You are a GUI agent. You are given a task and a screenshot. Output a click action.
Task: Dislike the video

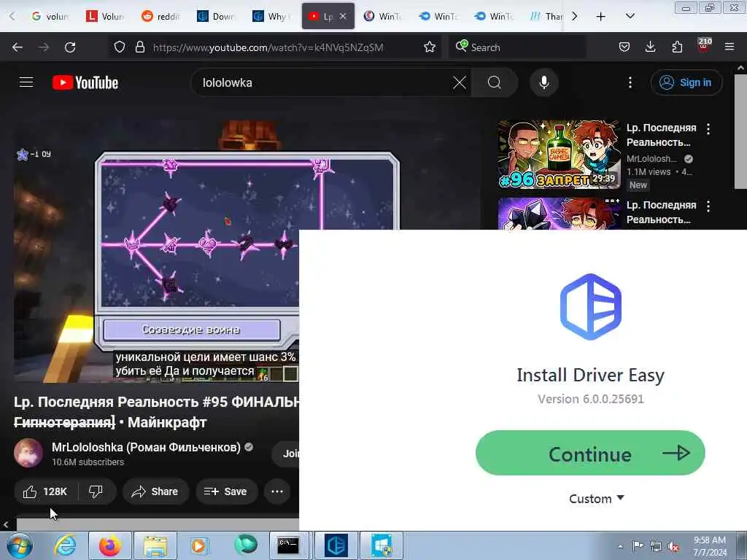pos(96,491)
